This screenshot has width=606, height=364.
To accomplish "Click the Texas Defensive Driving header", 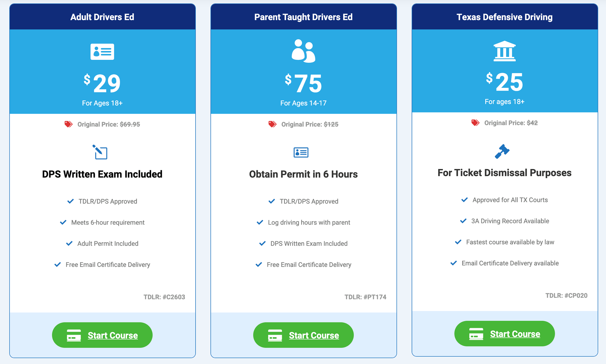I will coord(505,17).
